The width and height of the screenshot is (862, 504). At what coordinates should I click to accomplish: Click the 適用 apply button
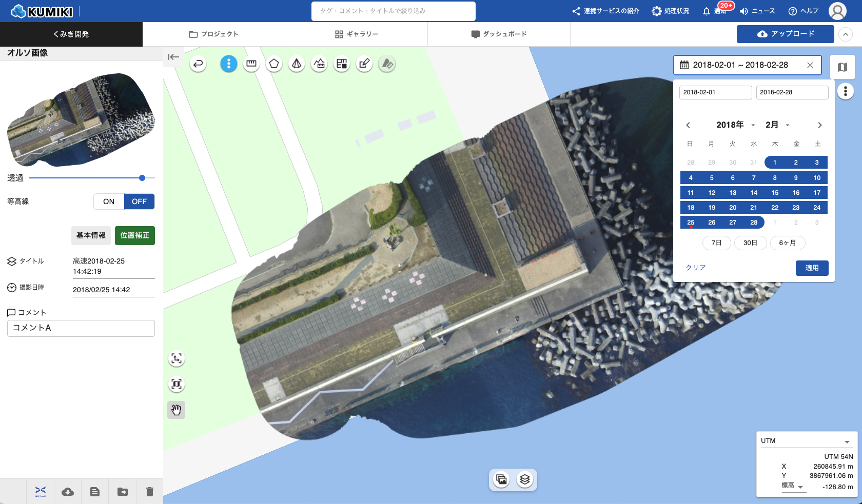[x=812, y=268]
